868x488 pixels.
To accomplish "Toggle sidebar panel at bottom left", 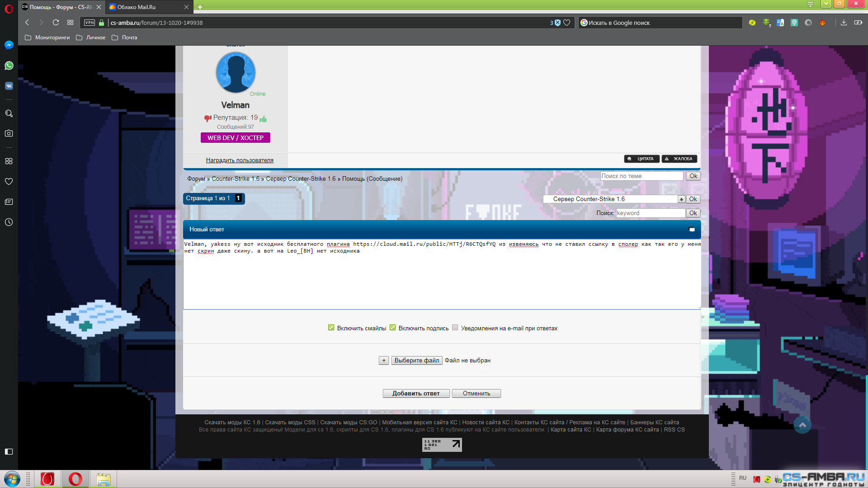I will [x=9, y=451].
